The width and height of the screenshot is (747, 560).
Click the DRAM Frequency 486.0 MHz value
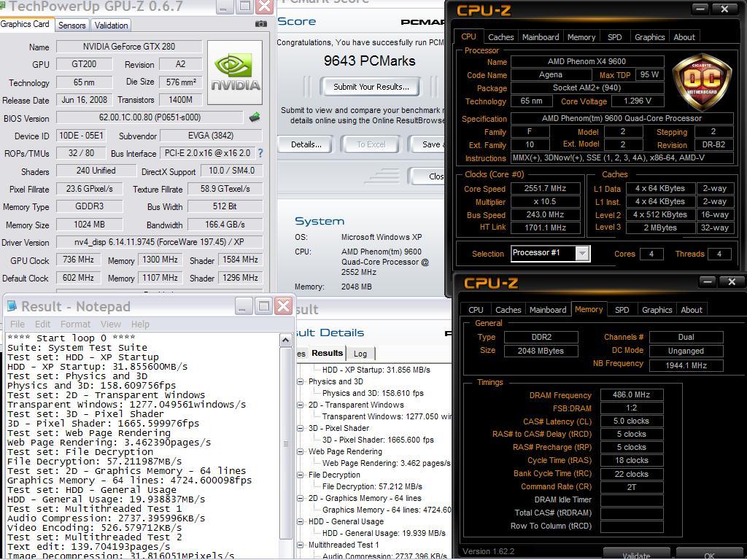631,394
